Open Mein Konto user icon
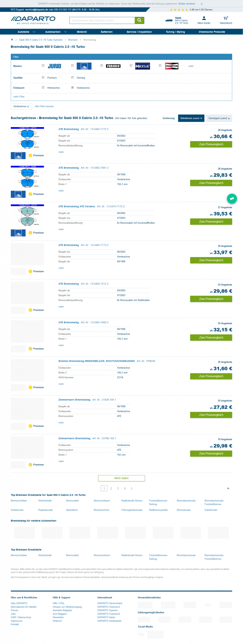 [204, 18]
